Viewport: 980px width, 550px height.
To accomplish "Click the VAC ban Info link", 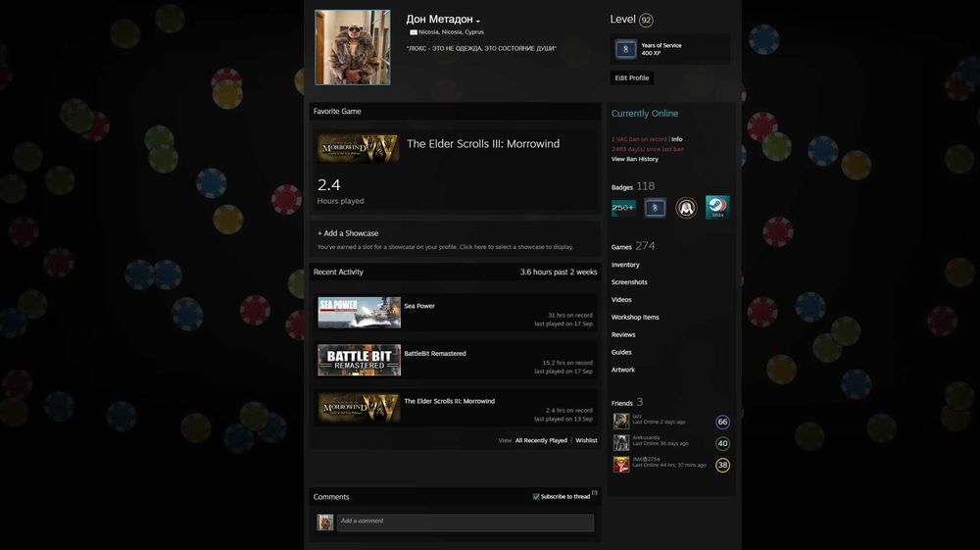I will [x=677, y=139].
